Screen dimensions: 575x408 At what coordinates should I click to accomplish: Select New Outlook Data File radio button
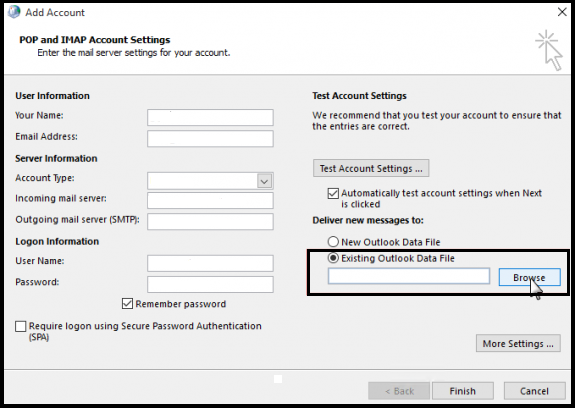(x=333, y=242)
